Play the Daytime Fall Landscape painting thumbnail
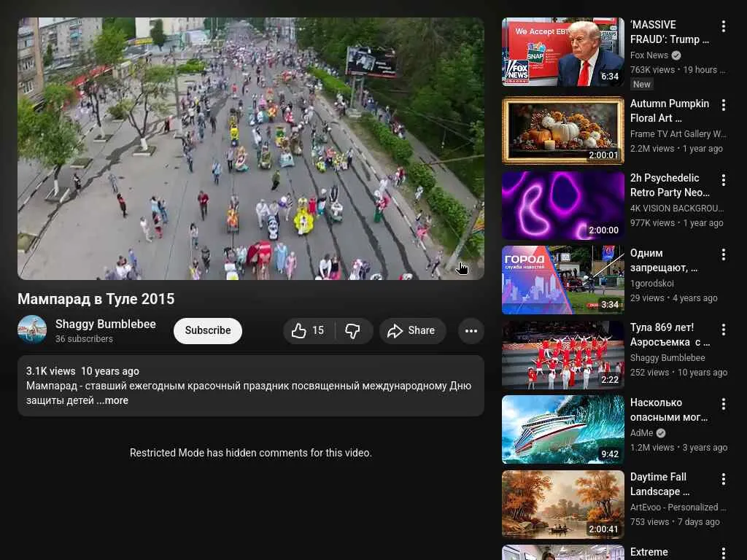747x560 pixels. pyautogui.click(x=563, y=505)
